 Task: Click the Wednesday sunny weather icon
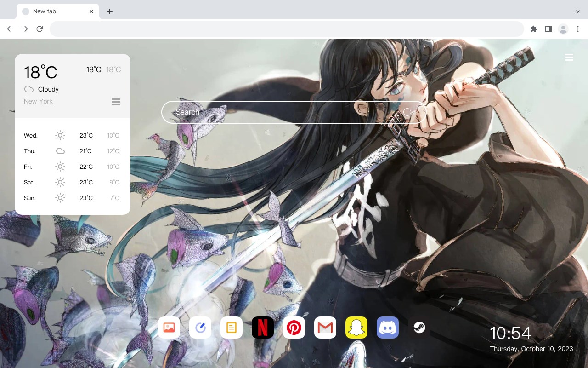[60, 135]
